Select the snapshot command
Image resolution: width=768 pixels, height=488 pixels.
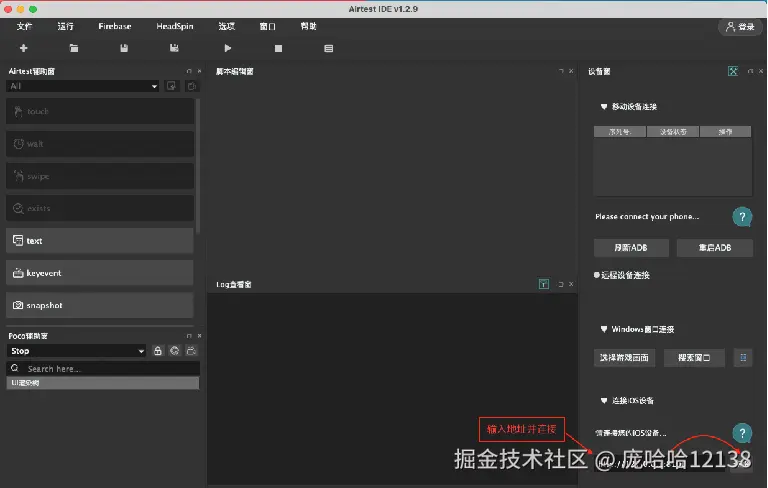click(99, 305)
